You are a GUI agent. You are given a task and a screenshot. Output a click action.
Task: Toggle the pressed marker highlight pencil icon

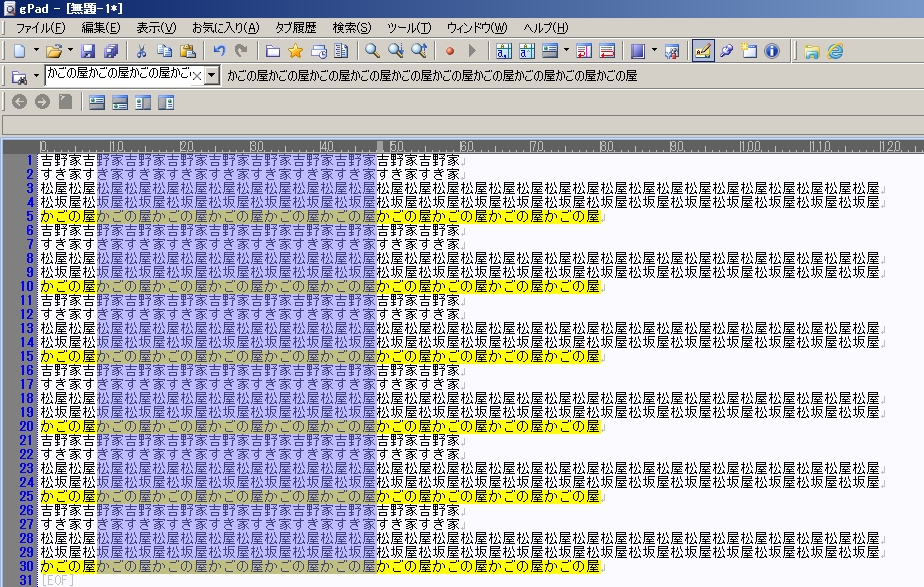[x=703, y=51]
